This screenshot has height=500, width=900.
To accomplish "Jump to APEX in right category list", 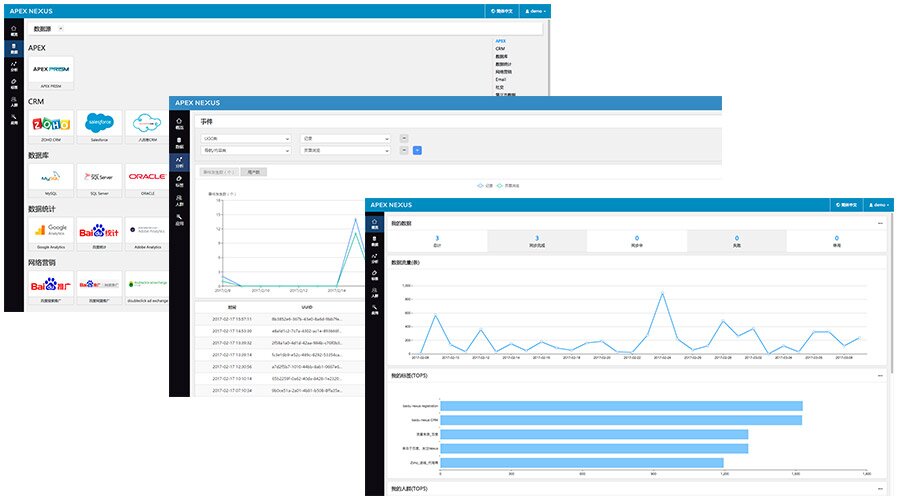I will 501,41.
